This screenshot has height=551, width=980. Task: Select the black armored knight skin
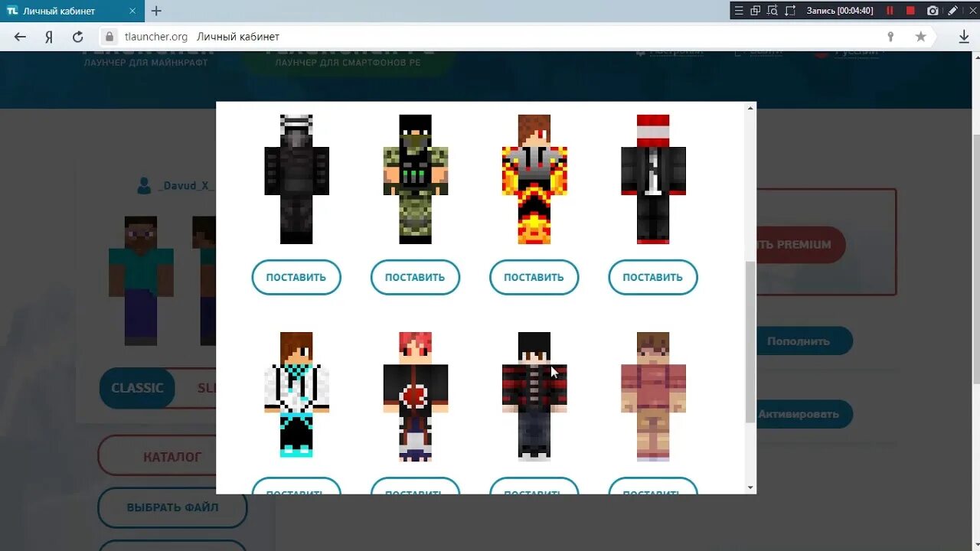pos(296,179)
